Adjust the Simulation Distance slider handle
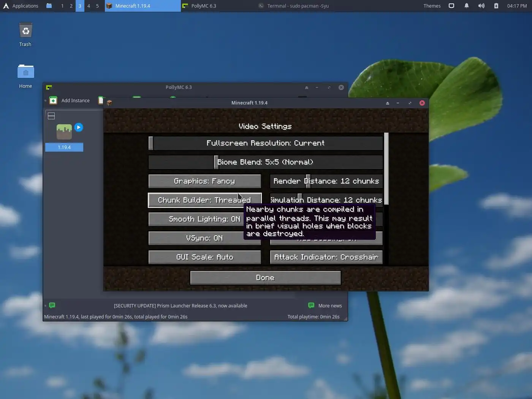Image resolution: width=532 pixels, height=399 pixels. pos(300,198)
